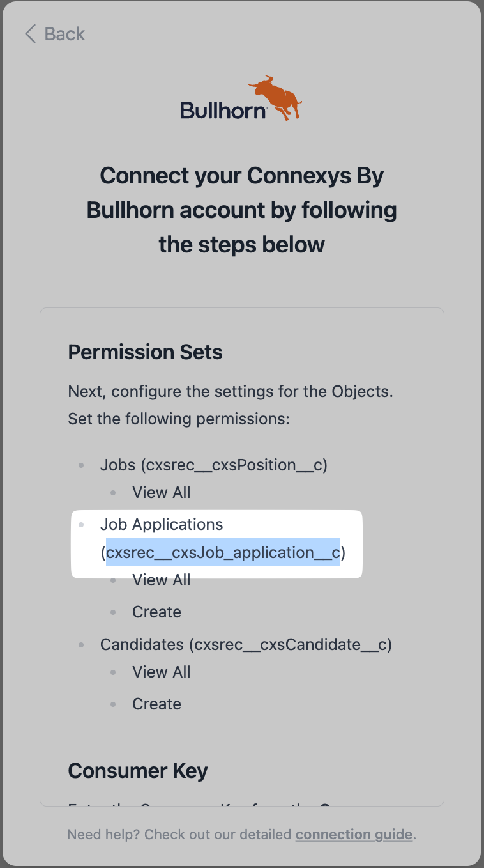Click the bullet beside Job Applications
Screen dimensions: 484x868
click(x=81, y=524)
